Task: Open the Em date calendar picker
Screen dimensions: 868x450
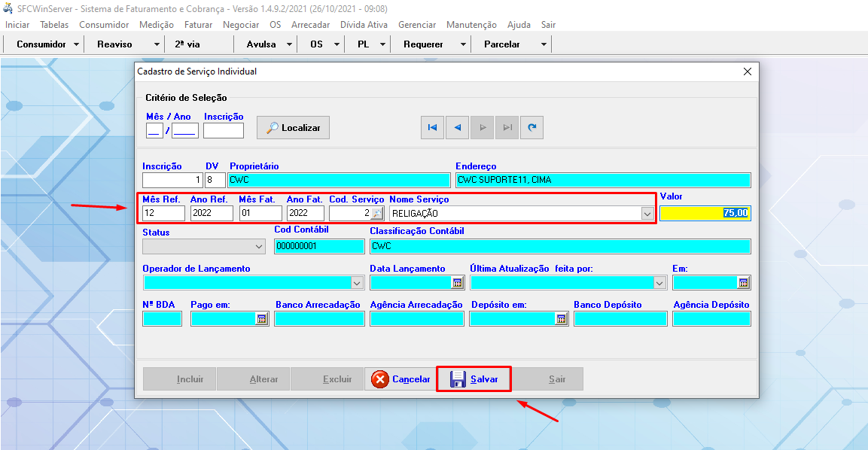Action: (x=743, y=283)
